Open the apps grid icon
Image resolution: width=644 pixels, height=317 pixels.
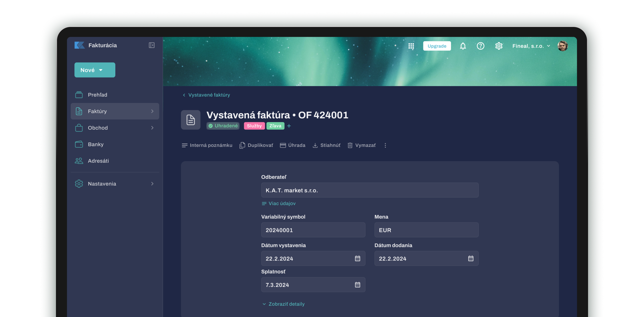411,46
